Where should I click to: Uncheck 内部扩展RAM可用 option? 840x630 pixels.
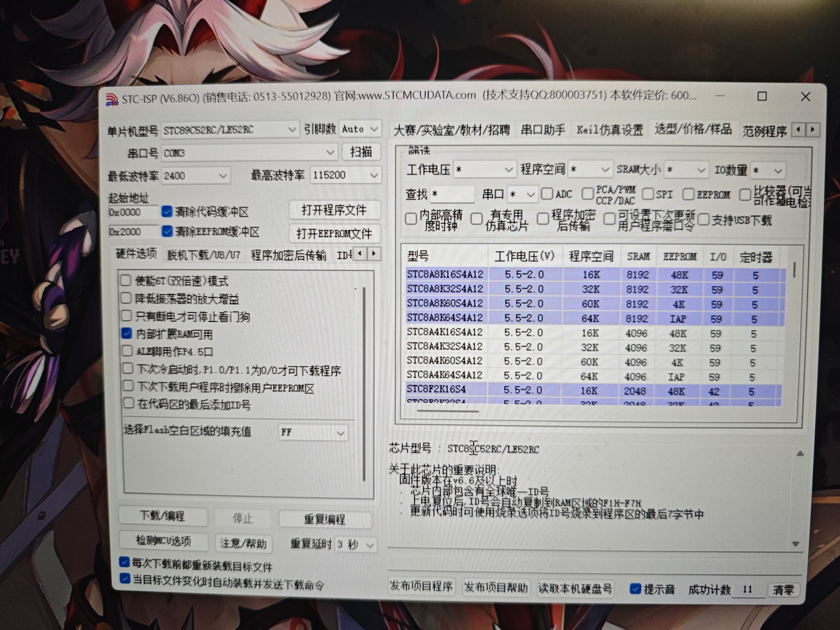point(127,333)
